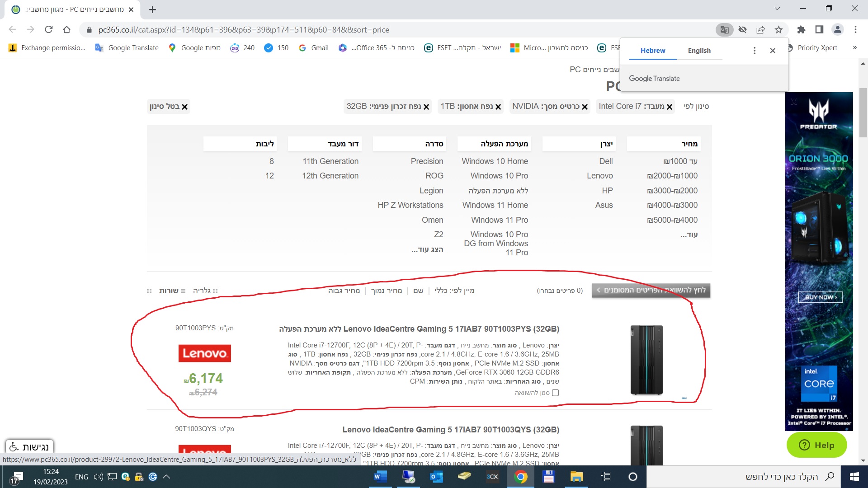
Task: Click בטל סינון to clear all filters
Action: [x=168, y=106]
